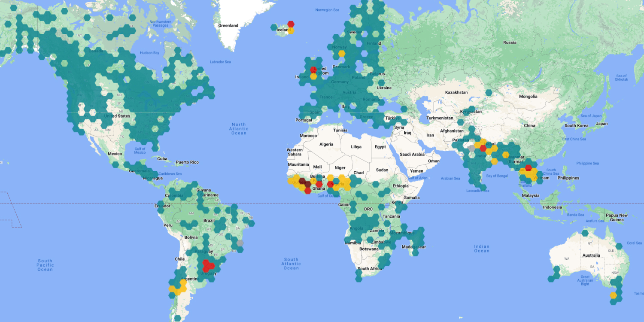Select the lone teal hexagon in Kazakhstan
This screenshot has width=644, height=322.
click(x=489, y=92)
